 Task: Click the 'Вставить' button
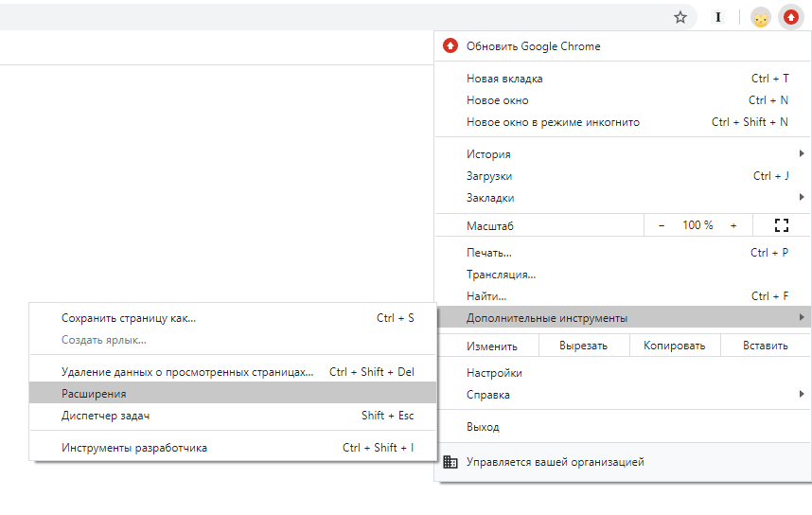coord(765,346)
